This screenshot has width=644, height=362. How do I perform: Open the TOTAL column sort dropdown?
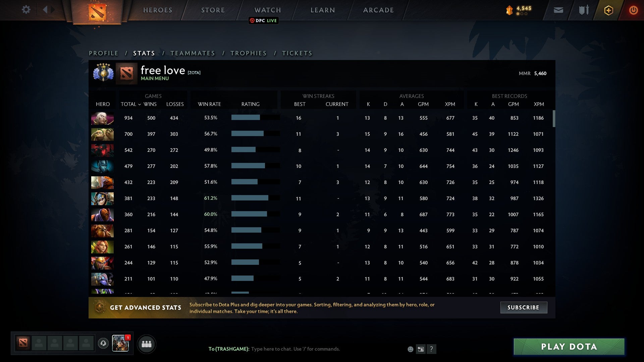click(131, 104)
